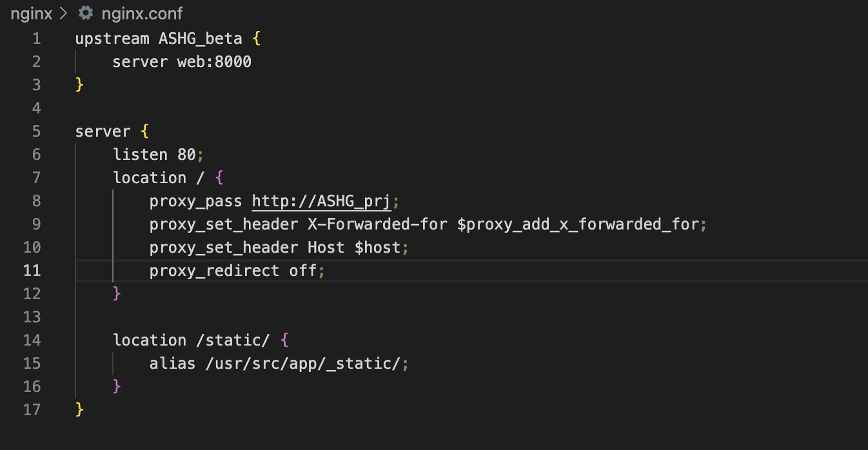Click the final closing brace on line 17
Viewport: 868px width, 450px height.
(x=79, y=410)
